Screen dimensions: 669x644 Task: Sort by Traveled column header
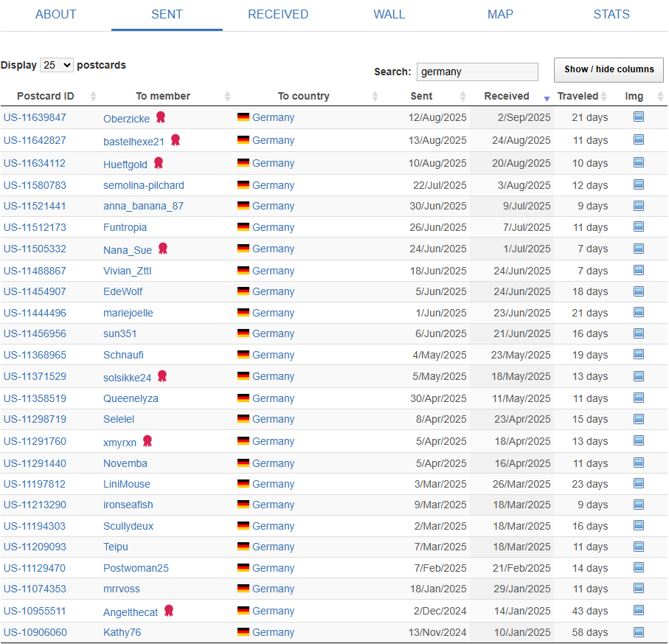click(x=578, y=96)
